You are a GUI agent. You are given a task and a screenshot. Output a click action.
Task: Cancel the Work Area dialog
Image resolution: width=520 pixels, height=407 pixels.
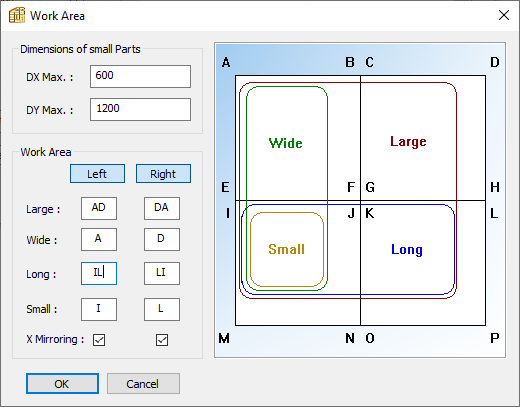[x=143, y=384]
